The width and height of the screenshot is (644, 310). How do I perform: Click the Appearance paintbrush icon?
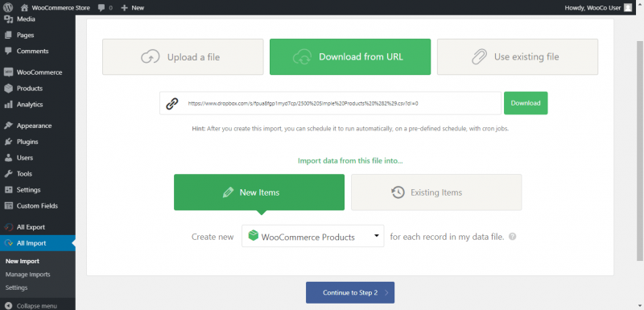coord(8,126)
